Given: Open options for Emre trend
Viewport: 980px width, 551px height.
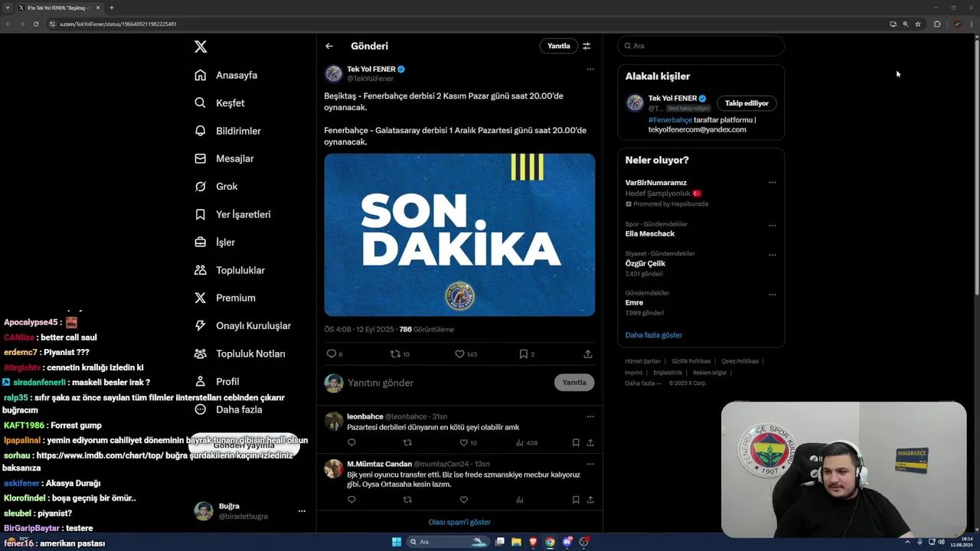Looking at the screenshot, I should click(772, 294).
